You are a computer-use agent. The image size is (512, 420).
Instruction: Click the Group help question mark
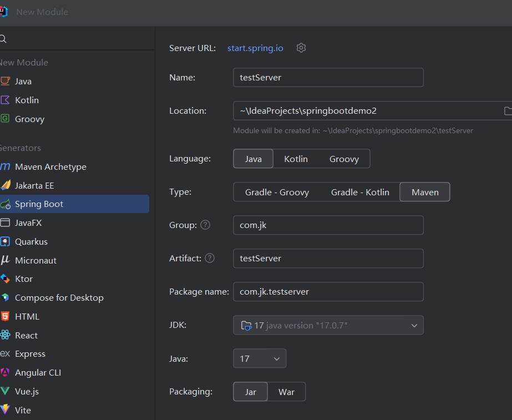[x=205, y=225]
